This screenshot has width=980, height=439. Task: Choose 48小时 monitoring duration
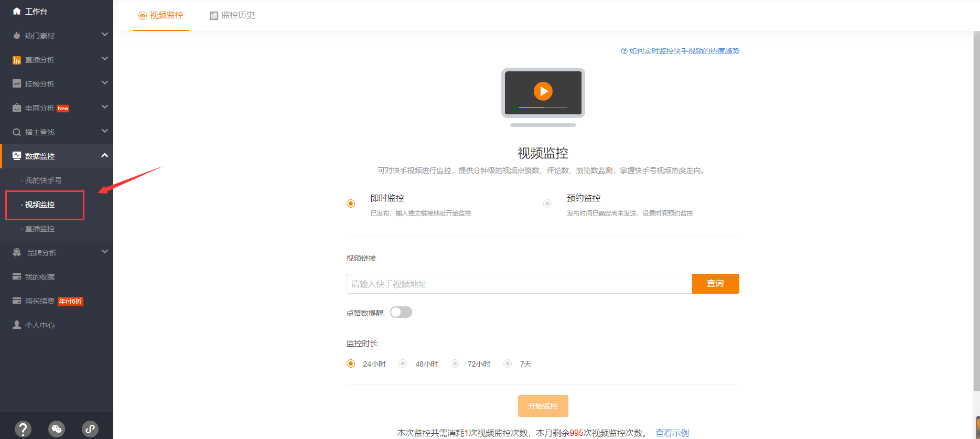403,363
